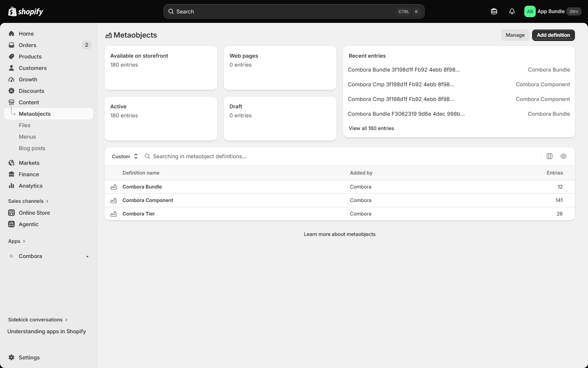Click the Added by column header

coord(361,173)
